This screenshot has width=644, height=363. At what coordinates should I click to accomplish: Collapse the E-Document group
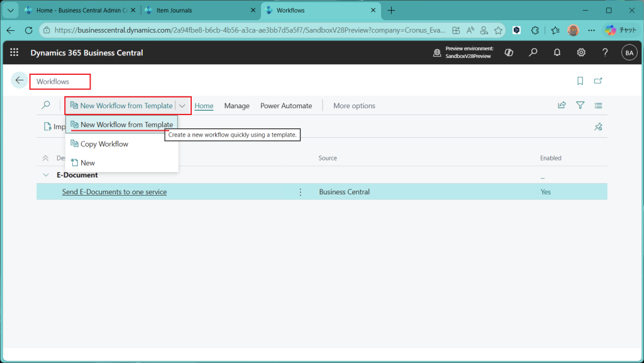pyautogui.click(x=46, y=175)
